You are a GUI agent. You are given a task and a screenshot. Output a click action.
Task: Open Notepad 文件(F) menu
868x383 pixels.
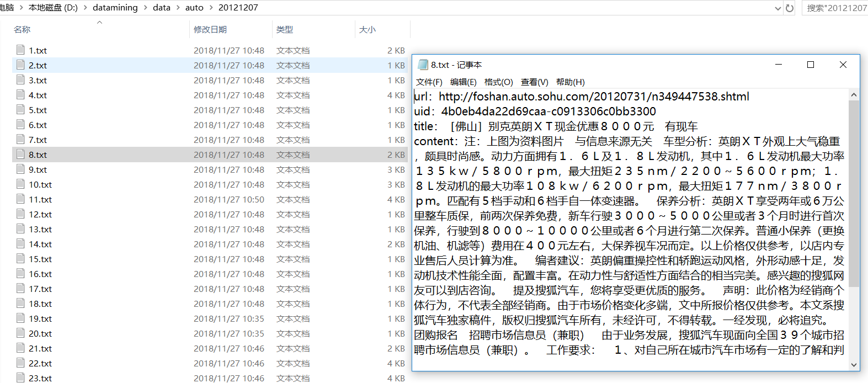(x=429, y=82)
